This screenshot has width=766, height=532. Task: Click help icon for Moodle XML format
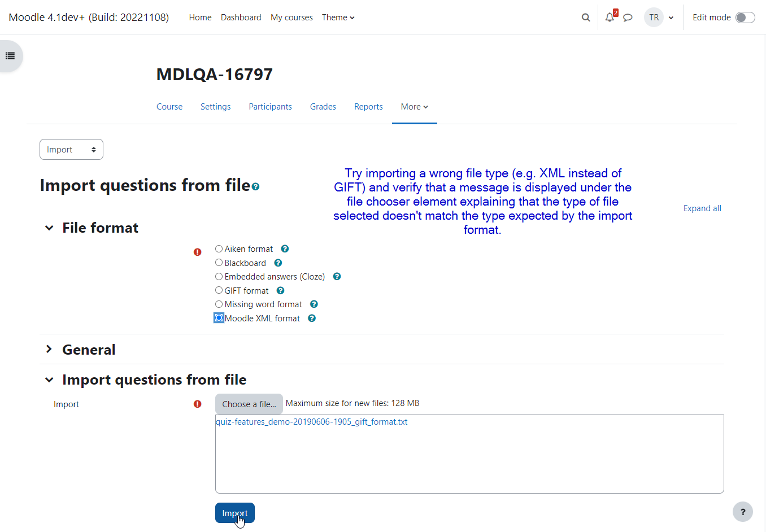(311, 318)
